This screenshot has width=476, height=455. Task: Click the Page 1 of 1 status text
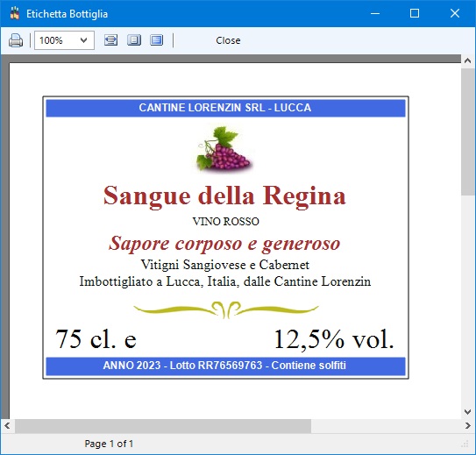(109, 444)
